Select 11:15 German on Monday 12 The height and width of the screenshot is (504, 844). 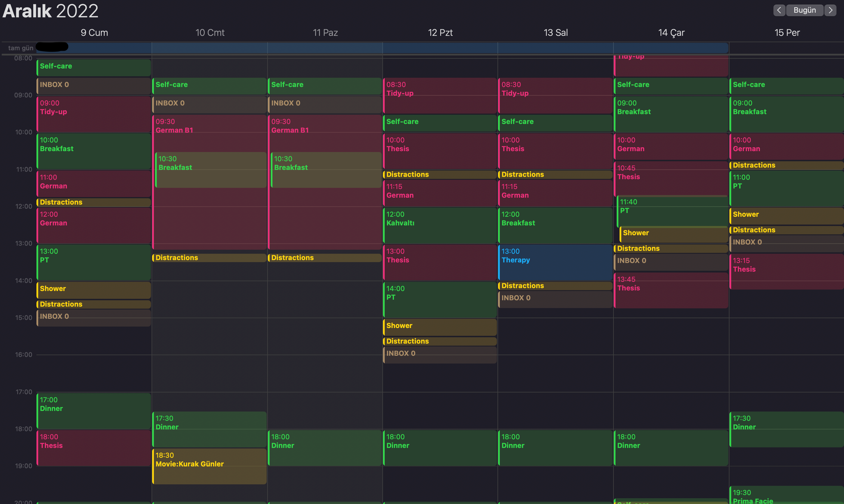[440, 193]
